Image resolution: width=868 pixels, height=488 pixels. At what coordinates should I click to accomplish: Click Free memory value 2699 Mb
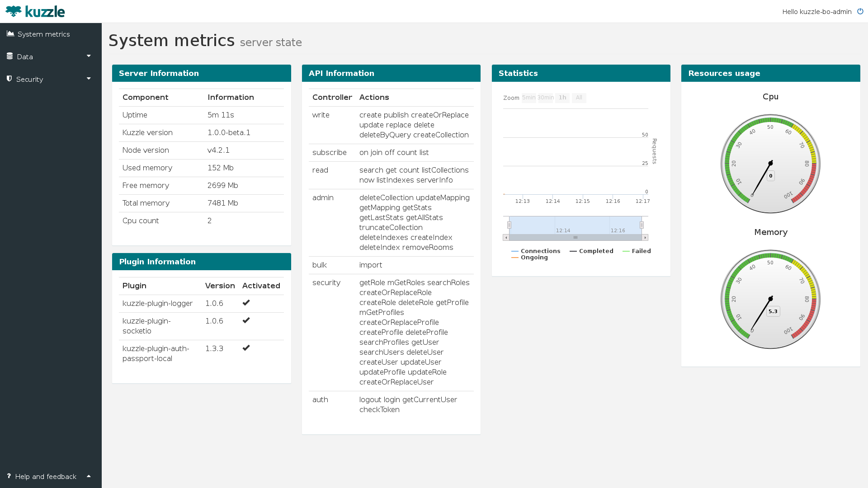click(x=223, y=186)
